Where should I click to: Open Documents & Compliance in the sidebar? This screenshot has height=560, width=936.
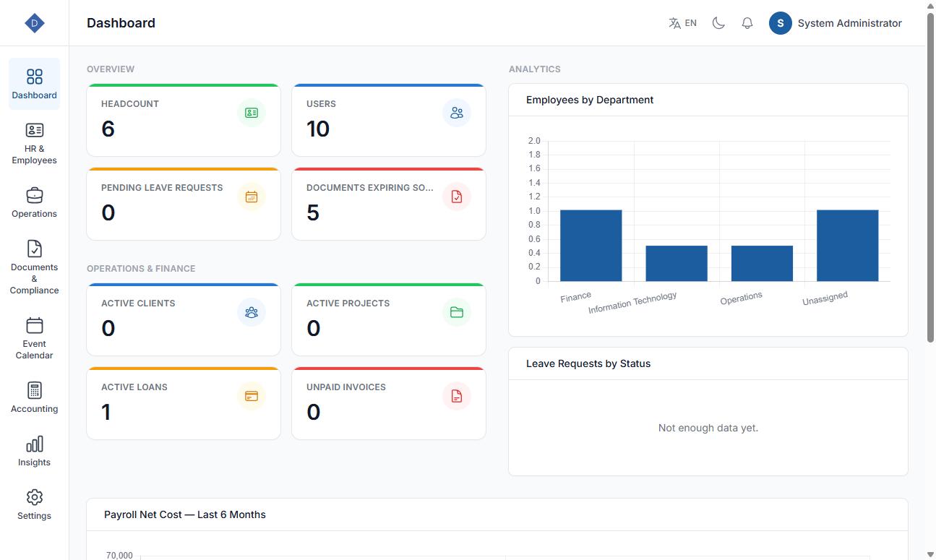pyautogui.click(x=34, y=267)
